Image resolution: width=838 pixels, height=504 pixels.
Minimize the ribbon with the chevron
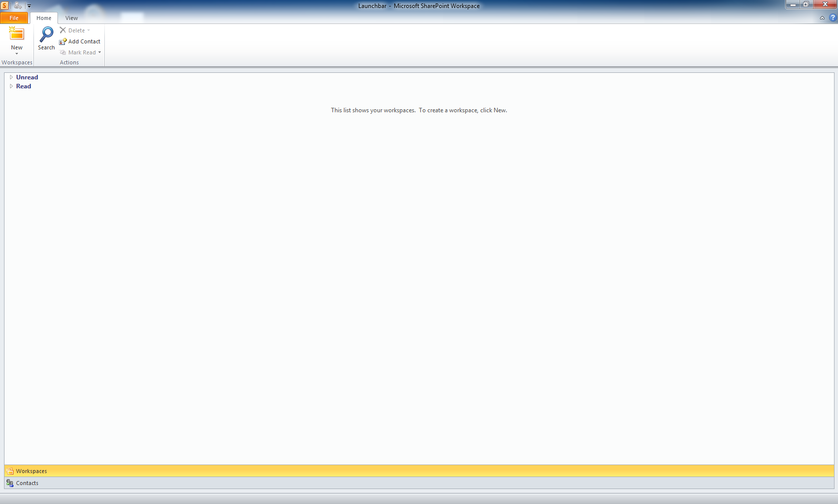click(822, 18)
